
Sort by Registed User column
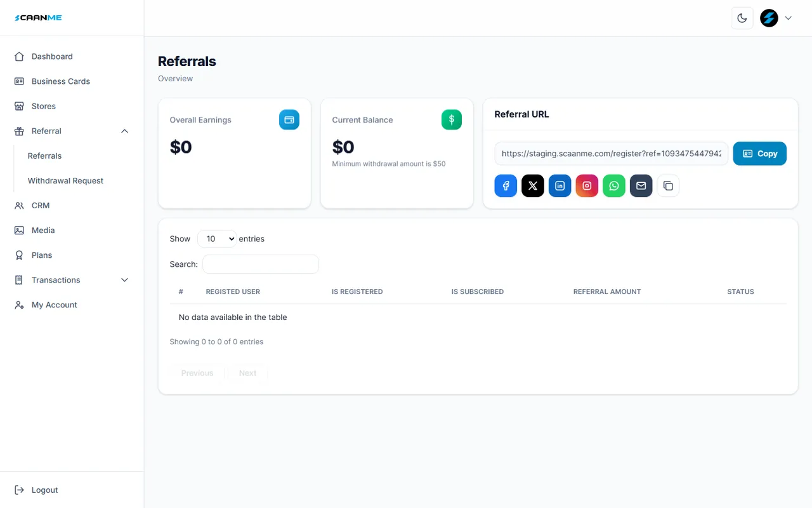point(233,291)
